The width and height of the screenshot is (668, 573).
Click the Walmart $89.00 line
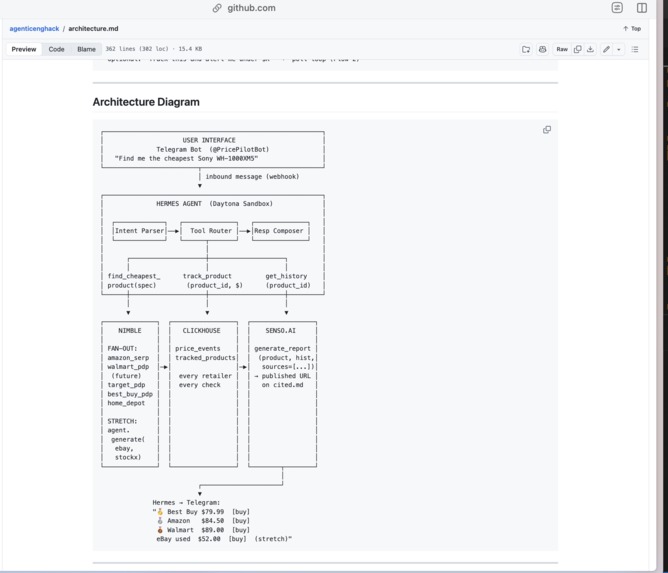(x=203, y=530)
